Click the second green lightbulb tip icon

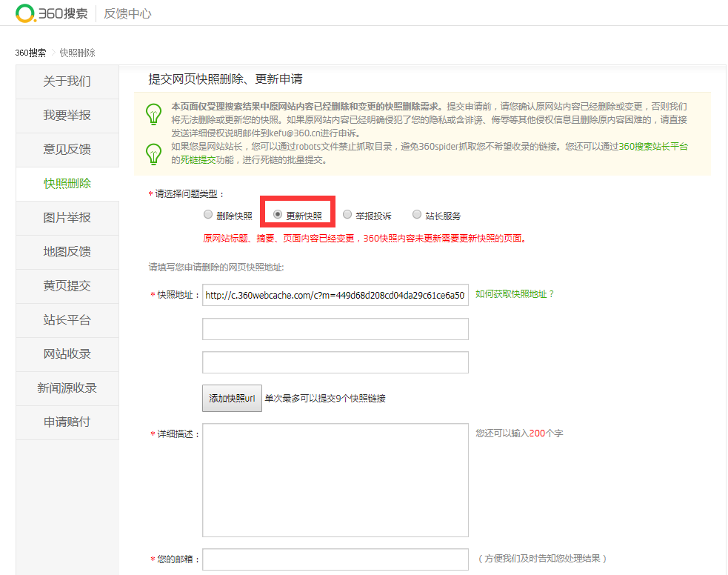tap(154, 154)
